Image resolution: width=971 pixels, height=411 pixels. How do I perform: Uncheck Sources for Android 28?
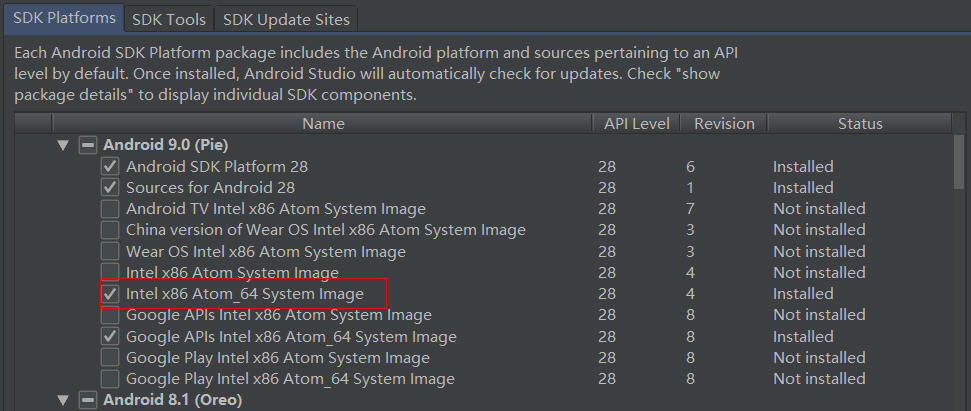coord(110,187)
